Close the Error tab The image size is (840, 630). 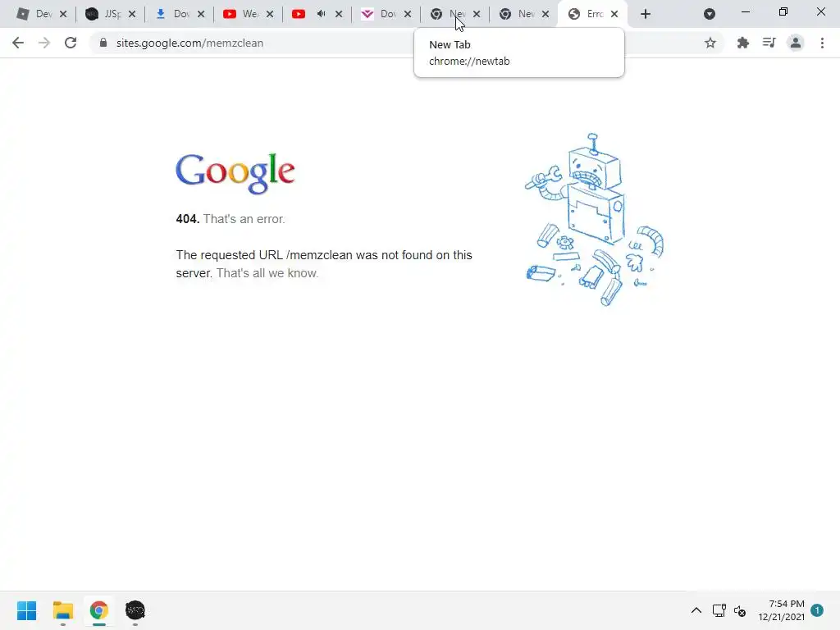tap(614, 14)
